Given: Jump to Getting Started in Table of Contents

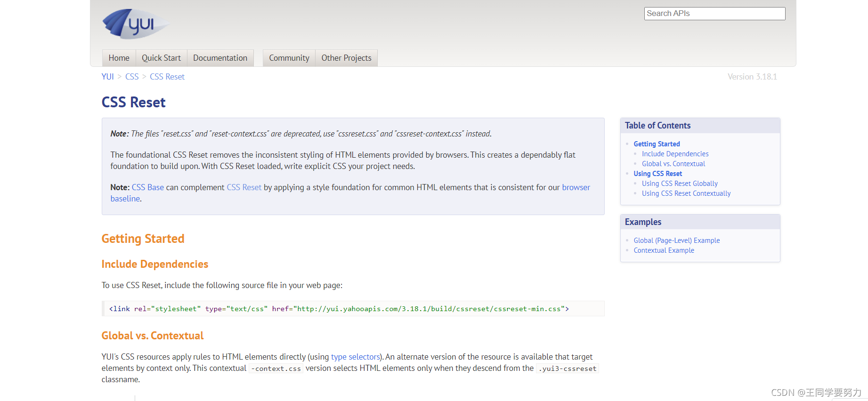Looking at the screenshot, I should 657,144.
